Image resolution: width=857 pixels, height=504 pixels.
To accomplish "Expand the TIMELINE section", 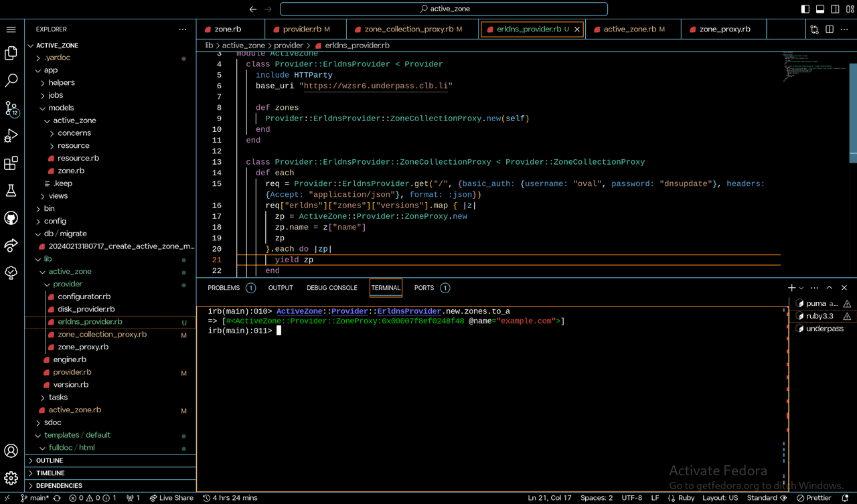I will coord(50,473).
